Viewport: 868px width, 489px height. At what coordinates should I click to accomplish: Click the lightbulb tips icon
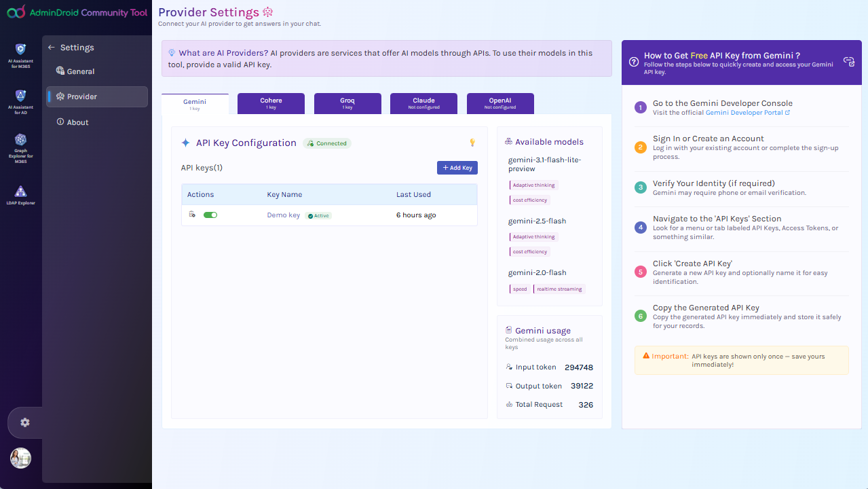point(472,143)
